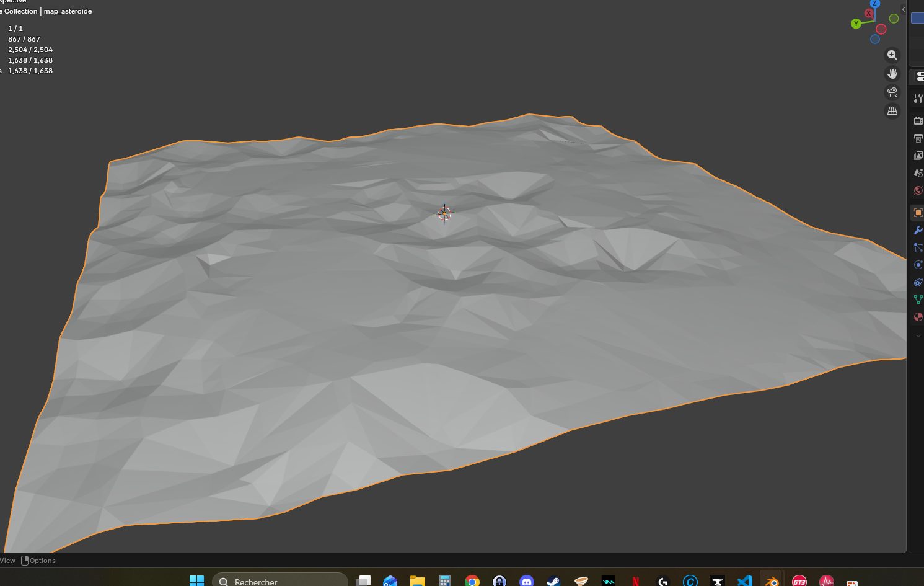Open the Object Data mesh tab
Viewport: 924px width, 586px height.
[x=918, y=300]
